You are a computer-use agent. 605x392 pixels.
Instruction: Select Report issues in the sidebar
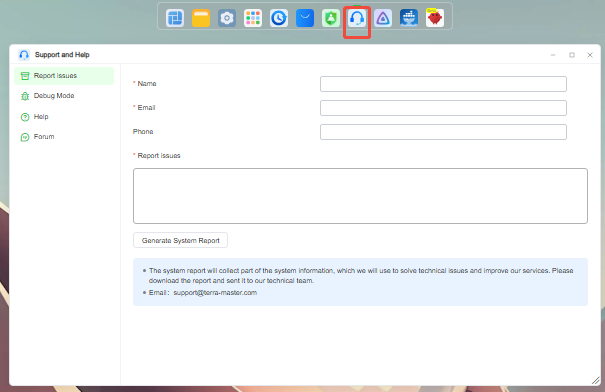(64, 76)
